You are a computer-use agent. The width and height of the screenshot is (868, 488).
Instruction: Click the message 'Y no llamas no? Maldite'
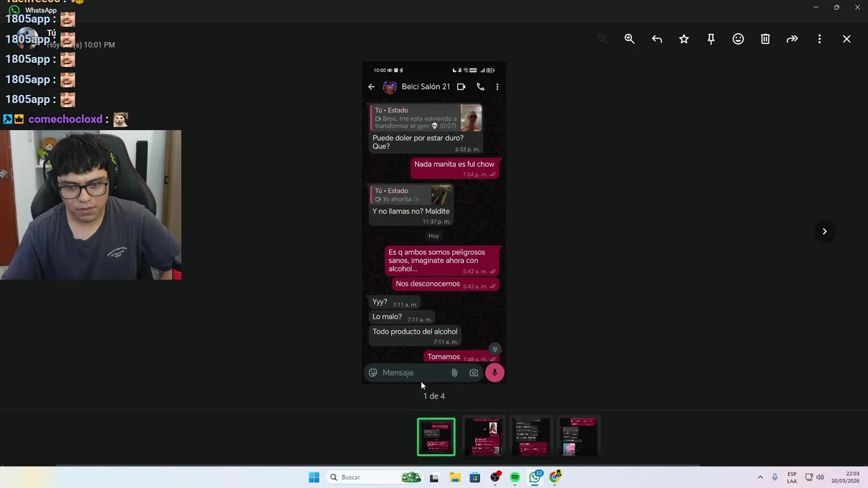pos(411,211)
